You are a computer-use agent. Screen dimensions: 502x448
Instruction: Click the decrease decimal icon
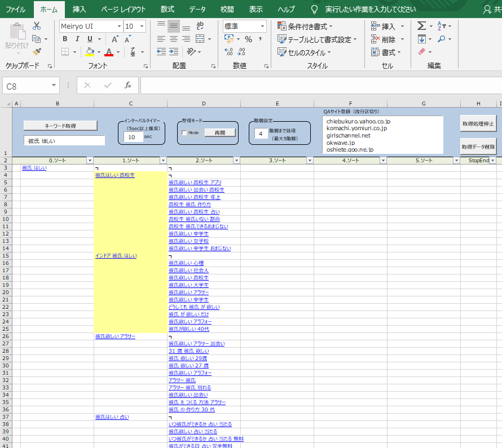tap(241, 52)
